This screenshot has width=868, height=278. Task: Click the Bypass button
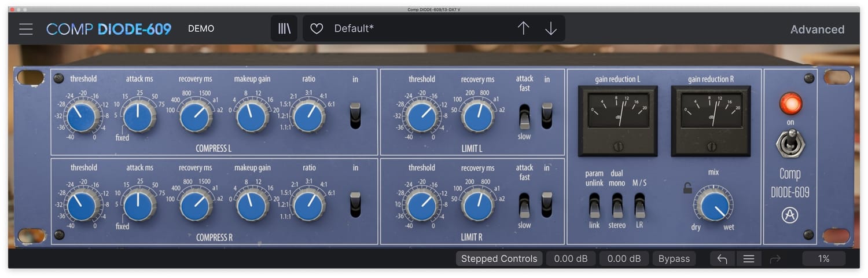674,259
